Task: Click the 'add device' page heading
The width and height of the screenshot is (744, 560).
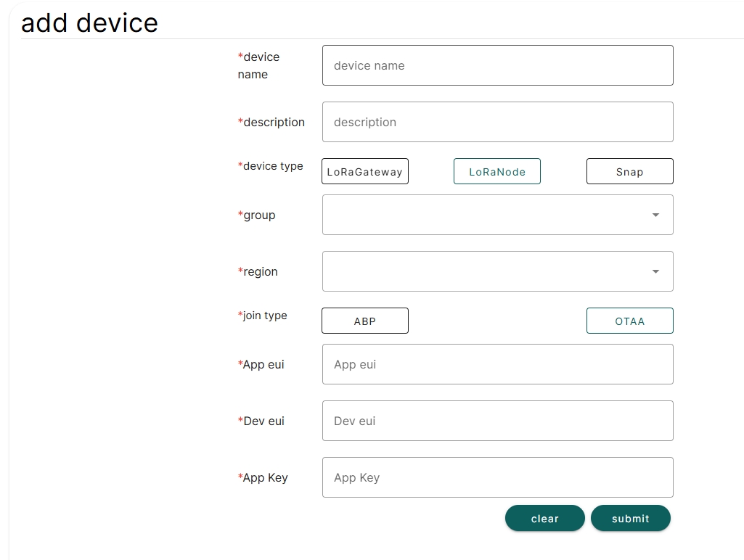Action: pyautogui.click(x=89, y=23)
